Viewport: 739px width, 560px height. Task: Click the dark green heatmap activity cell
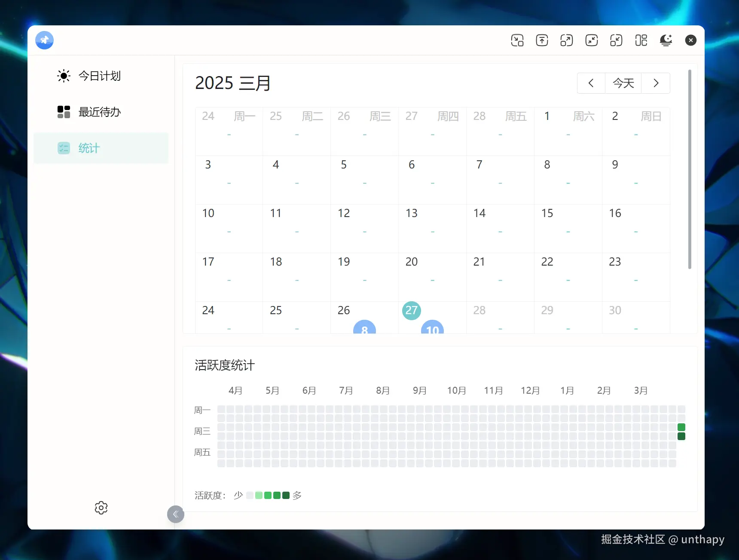point(681,436)
